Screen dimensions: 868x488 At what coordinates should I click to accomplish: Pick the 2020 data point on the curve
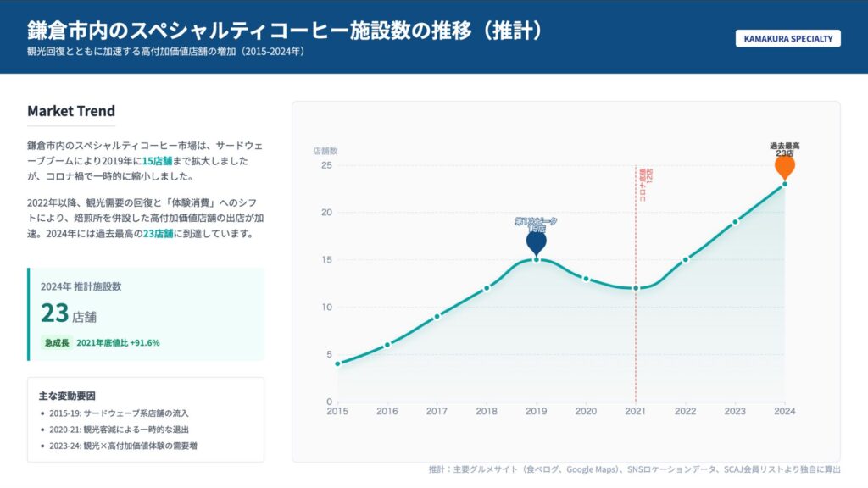pyautogui.click(x=586, y=279)
